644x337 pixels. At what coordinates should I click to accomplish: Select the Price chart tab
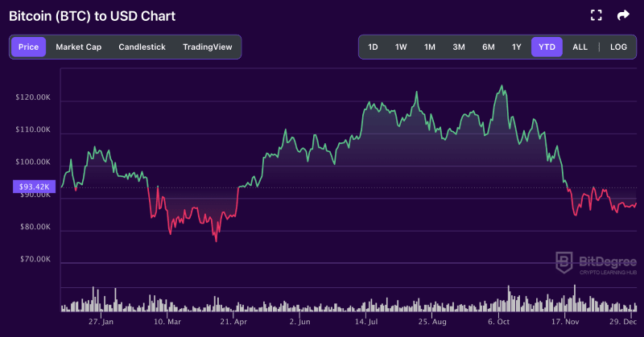pos(28,47)
